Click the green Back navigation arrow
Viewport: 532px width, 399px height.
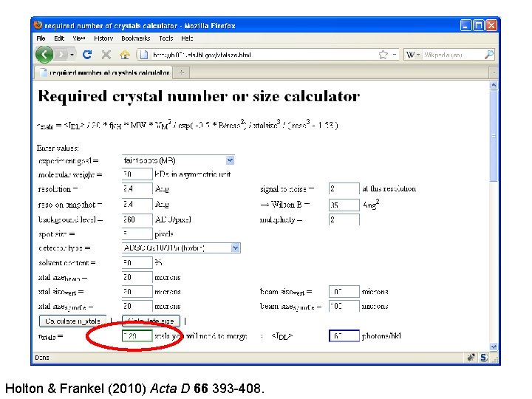(x=44, y=54)
